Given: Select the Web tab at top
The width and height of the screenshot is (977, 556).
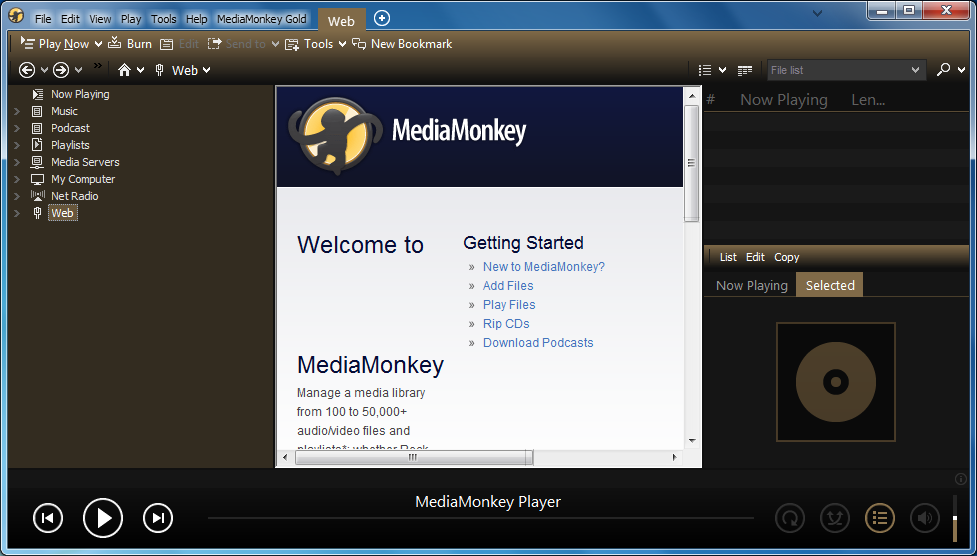Looking at the screenshot, I should tap(341, 21).
